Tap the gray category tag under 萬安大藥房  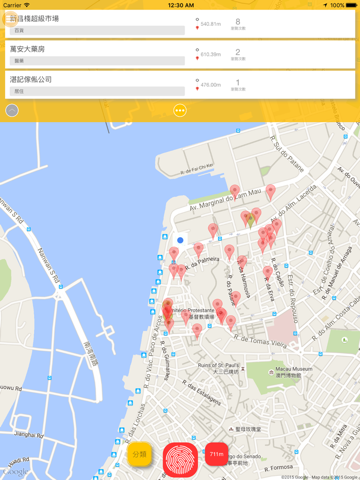coord(97,61)
